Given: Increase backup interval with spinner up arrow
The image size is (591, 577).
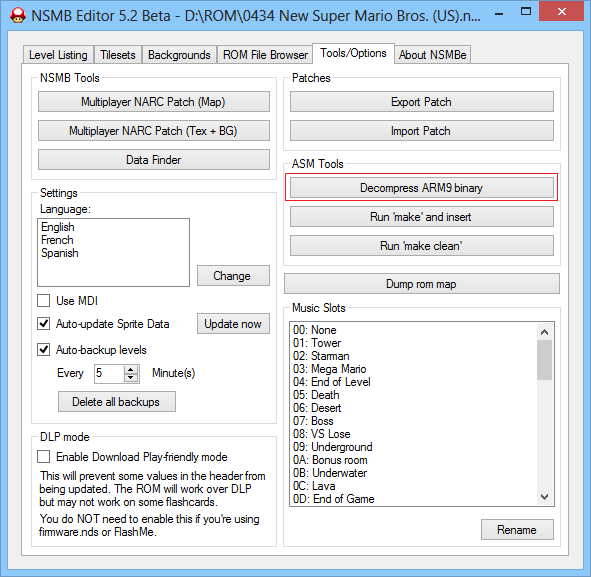Looking at the screenshot, I should pos(131,369).
